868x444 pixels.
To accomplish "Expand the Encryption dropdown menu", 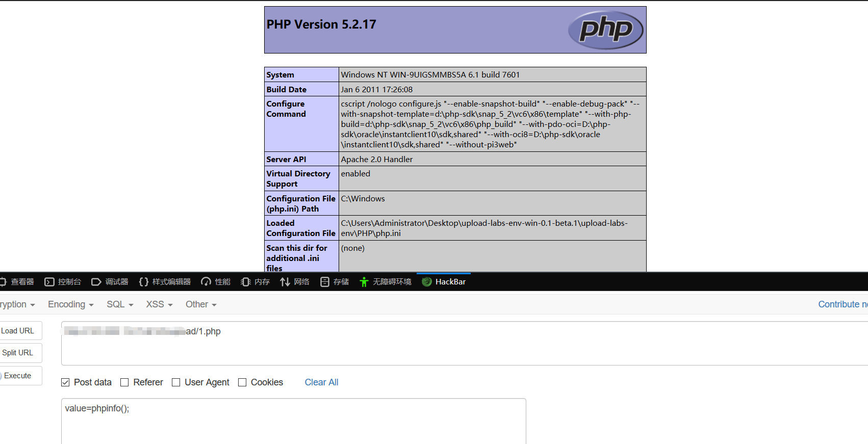I will pos(17,304).
